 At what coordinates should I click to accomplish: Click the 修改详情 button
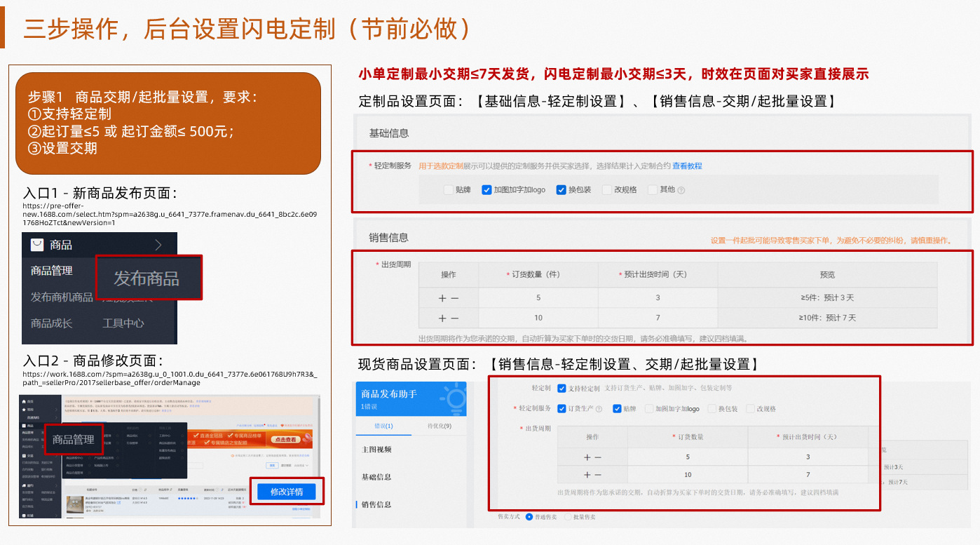(286, 492)
